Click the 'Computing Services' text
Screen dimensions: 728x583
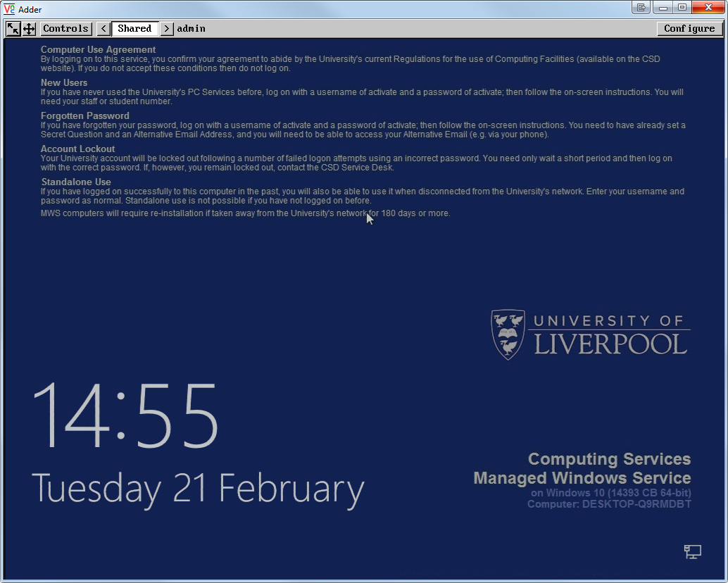coord(610,459)
